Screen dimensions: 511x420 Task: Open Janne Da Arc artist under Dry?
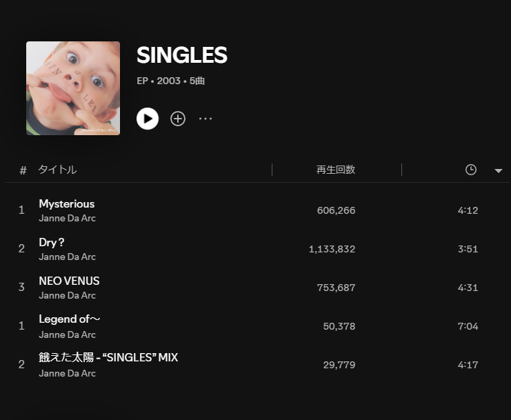pos(68,257)
